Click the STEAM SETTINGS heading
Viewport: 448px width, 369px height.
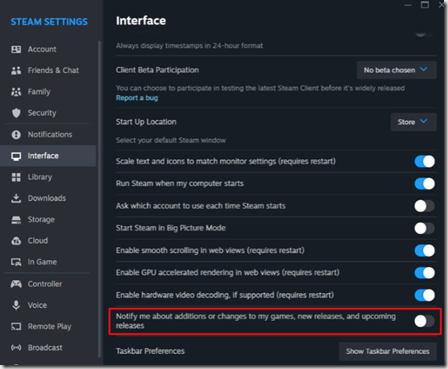pyautogui.click(x=49, y=22)
